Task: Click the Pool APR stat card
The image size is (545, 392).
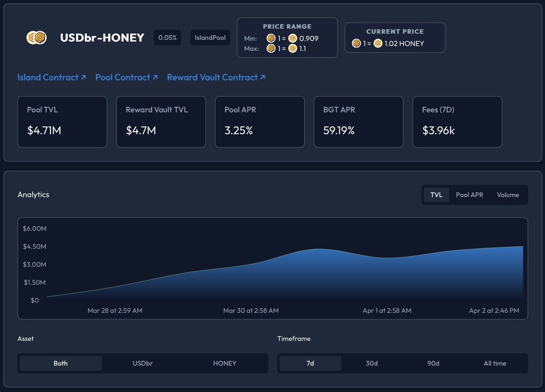Action: [x=260, y=122]
